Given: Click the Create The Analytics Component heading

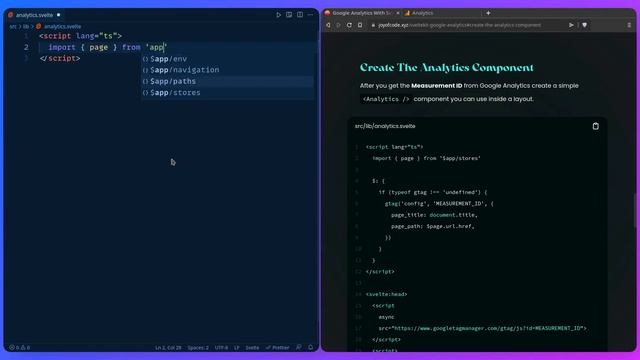Looking at the screenshot, I should [x=447, y=67].
